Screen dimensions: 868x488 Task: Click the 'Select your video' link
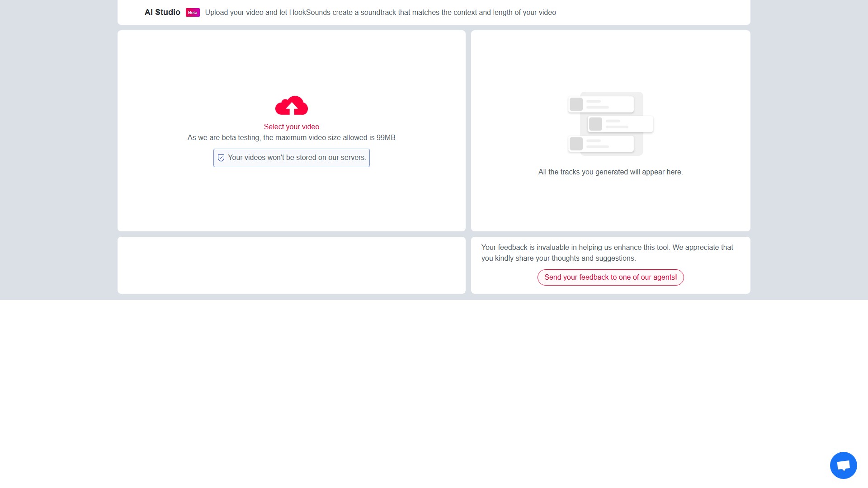click(291, 127)
